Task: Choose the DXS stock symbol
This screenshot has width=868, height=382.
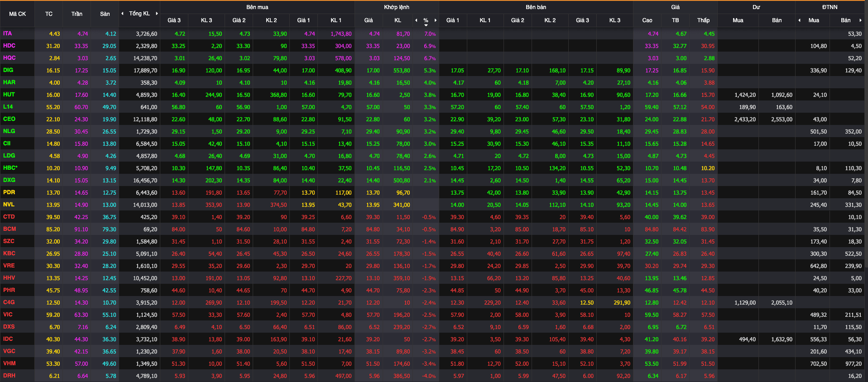Action: [x=9, y=327]
